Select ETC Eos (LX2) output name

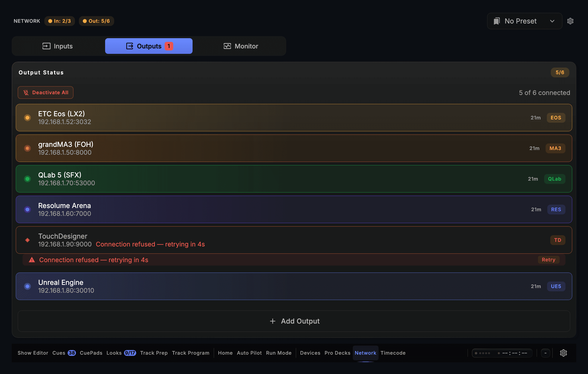61,114
